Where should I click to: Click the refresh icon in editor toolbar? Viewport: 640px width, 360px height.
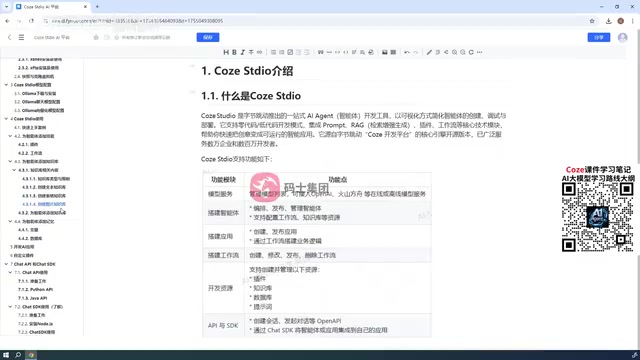tap(471, 52)
